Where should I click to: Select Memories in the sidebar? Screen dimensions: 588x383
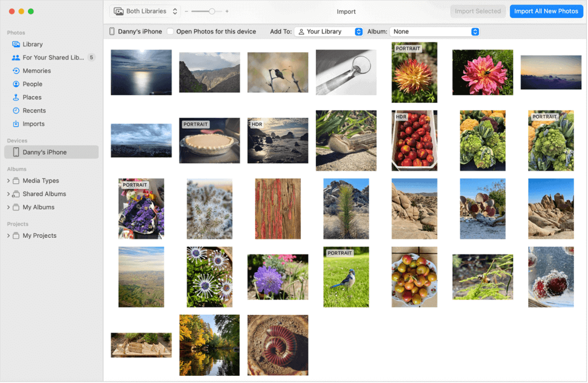37,70
